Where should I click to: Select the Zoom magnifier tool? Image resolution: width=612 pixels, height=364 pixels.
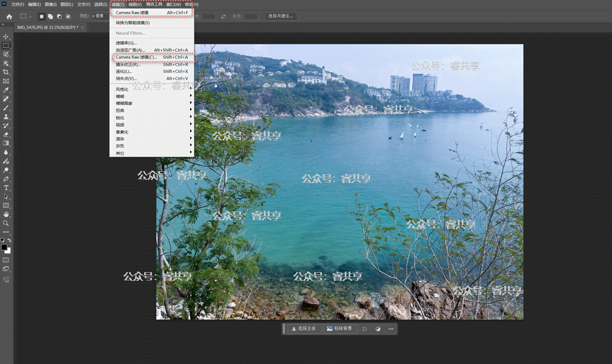(6, 223)
